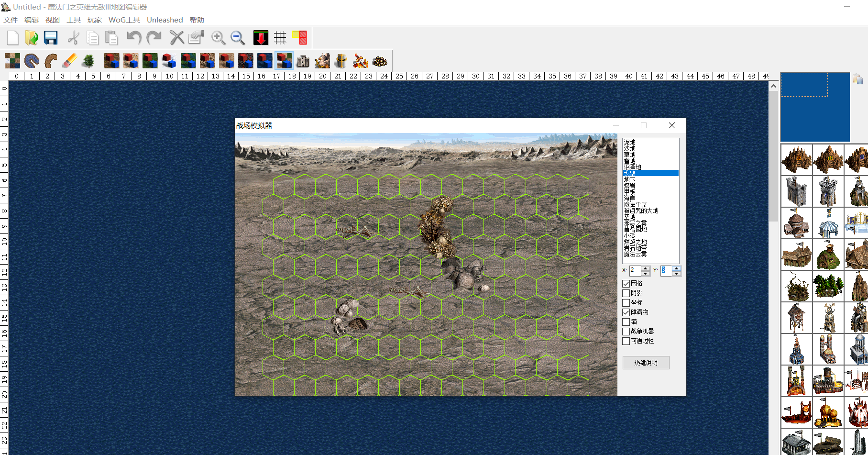Click the Open map folder icon
The width and height of the screenshot is (868, 455).
pos(32,38)
